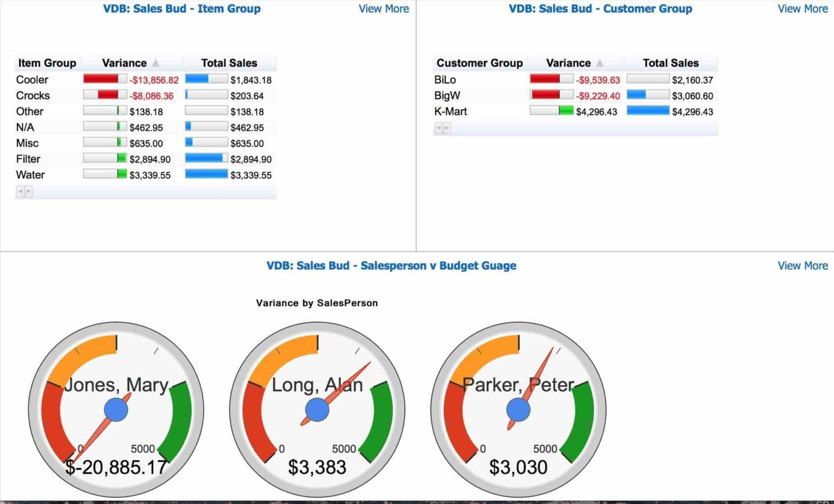Click BiLo variance value -$9,539.63
This screenshot has width=834, height=504.
pyautogui.click(x=598, y=80)
